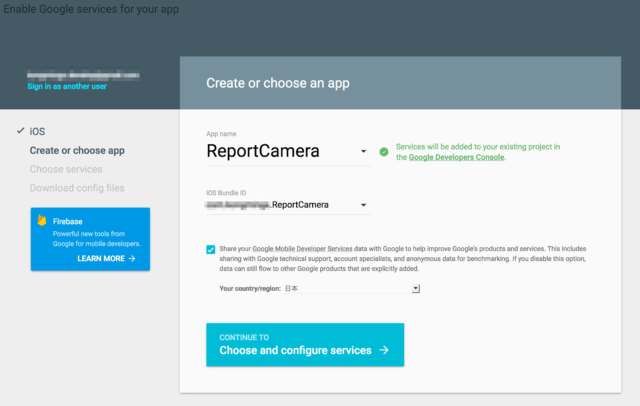
Task: Click the blurred account email text
Action: 83,75
